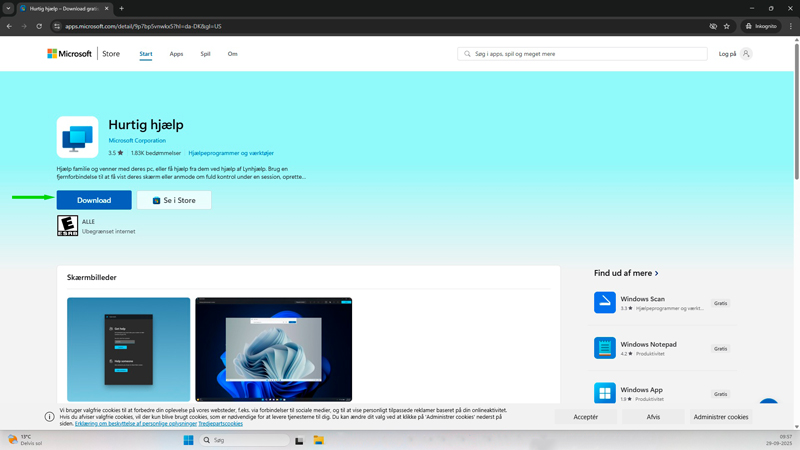Reject cookies with Afvis button
The image size is (800, 450).
[x=653, y=417]
